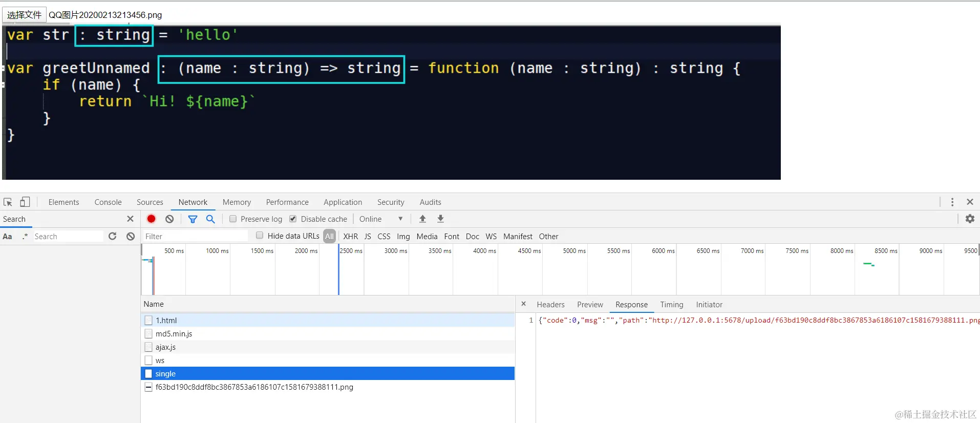980x423 pixels.
Task: Filter requests by Img
Action: (403, 236)
